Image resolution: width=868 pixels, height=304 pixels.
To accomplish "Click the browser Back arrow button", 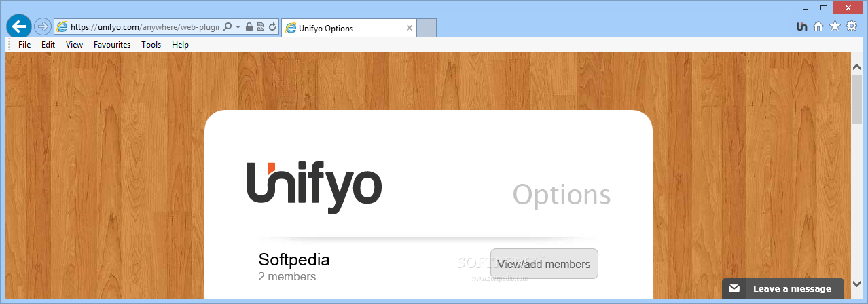I will coord(19,26).
